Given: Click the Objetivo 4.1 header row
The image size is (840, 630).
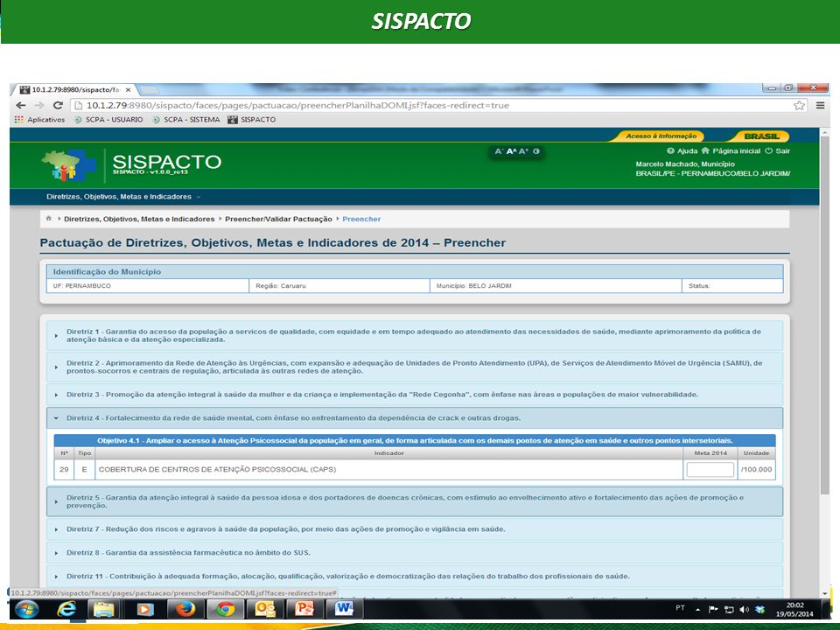Looking at the screenshot, I should click(415, 440).
